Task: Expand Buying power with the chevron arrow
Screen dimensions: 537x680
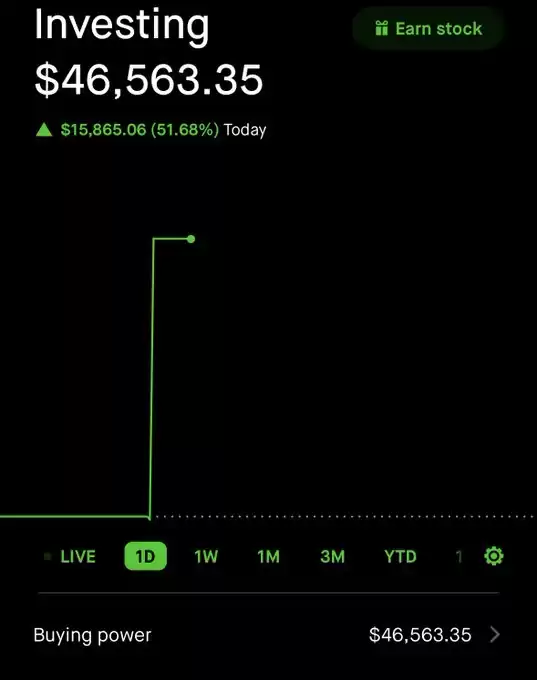Action: point(495,634)
